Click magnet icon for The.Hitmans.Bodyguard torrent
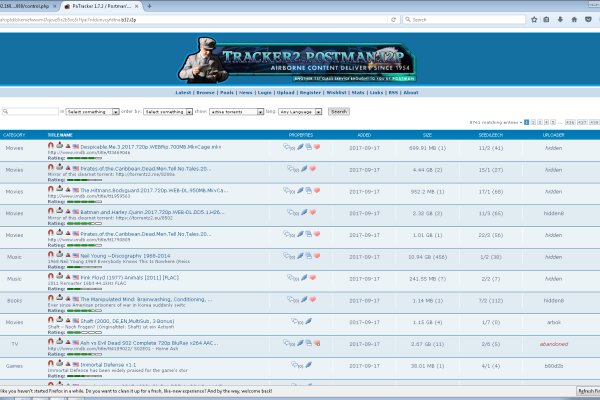This screenshot has height=400, width=600. click(x=51, y=189)
